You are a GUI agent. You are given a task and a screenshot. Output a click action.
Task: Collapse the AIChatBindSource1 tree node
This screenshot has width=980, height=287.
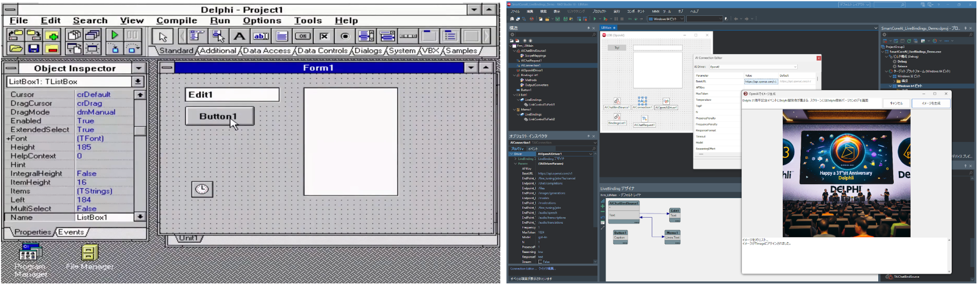click(x=515, y=51)
